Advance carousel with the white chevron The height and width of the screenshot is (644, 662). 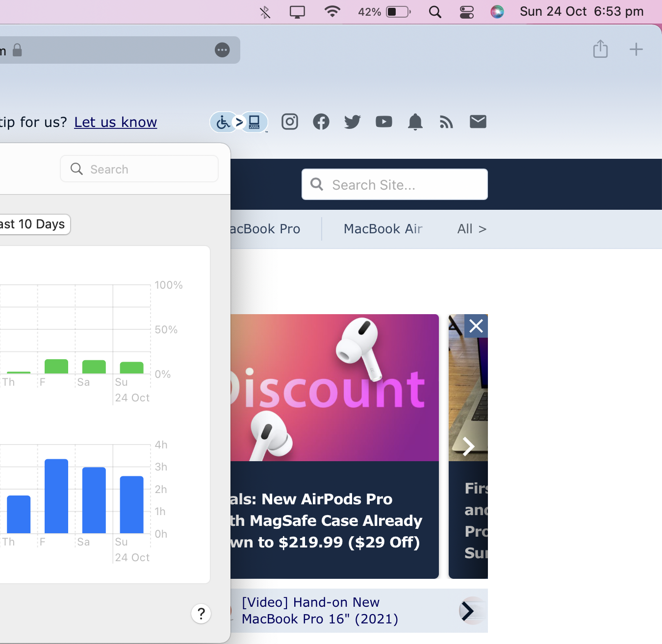469,446
